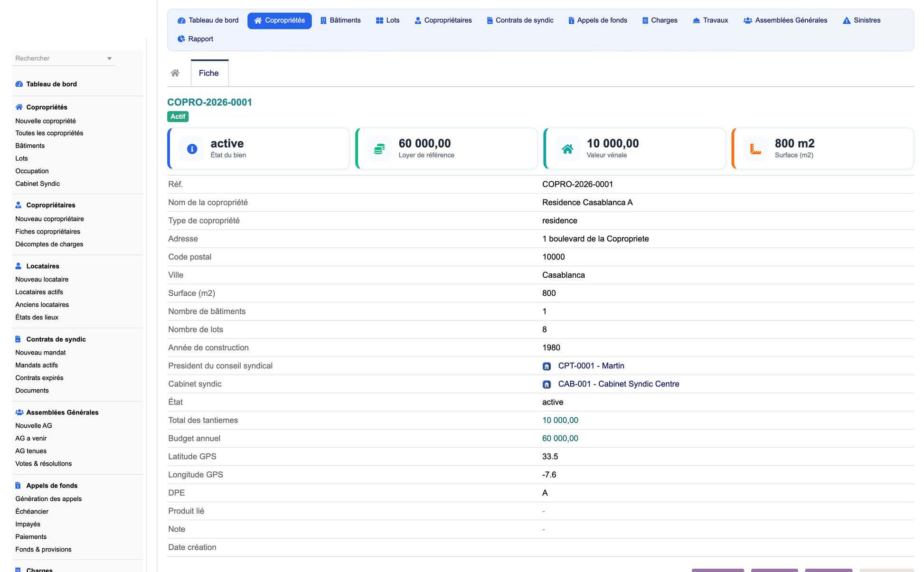Screen dimensions: 924x572
Task: Open Contrats expirés in sidebar
Action: 39,378
